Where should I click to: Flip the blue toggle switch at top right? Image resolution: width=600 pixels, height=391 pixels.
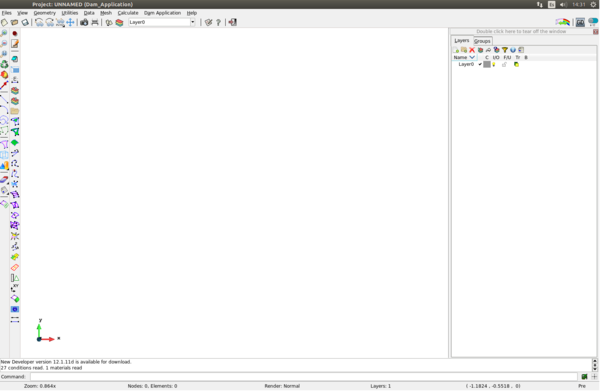[x=593, y=22]
